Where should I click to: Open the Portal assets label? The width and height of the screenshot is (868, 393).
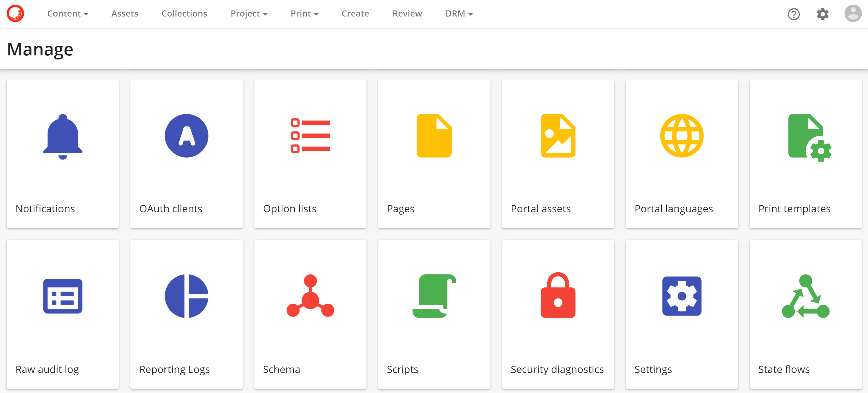[x=541, y=209]
